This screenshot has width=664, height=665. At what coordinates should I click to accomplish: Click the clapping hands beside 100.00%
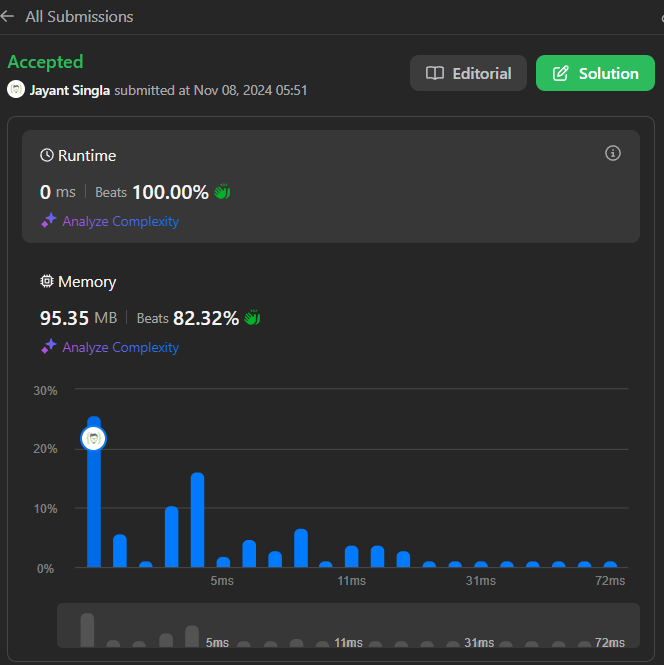[x=222, y=192]
